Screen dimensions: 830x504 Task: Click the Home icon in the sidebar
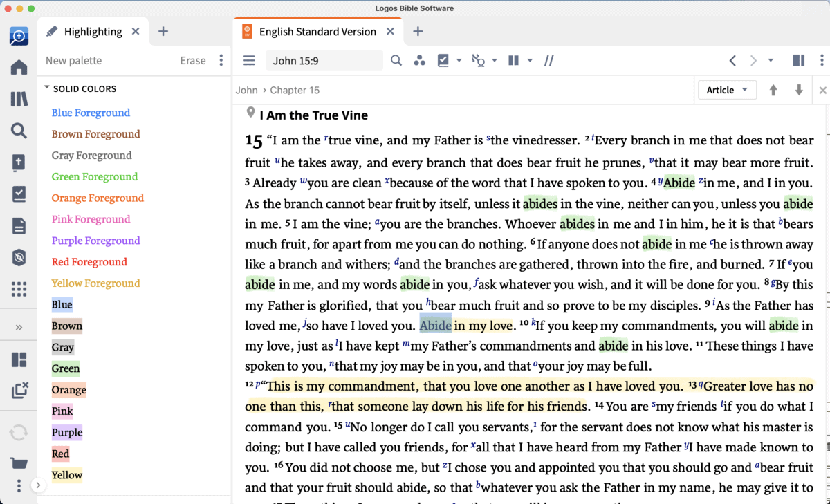[19, 67]
